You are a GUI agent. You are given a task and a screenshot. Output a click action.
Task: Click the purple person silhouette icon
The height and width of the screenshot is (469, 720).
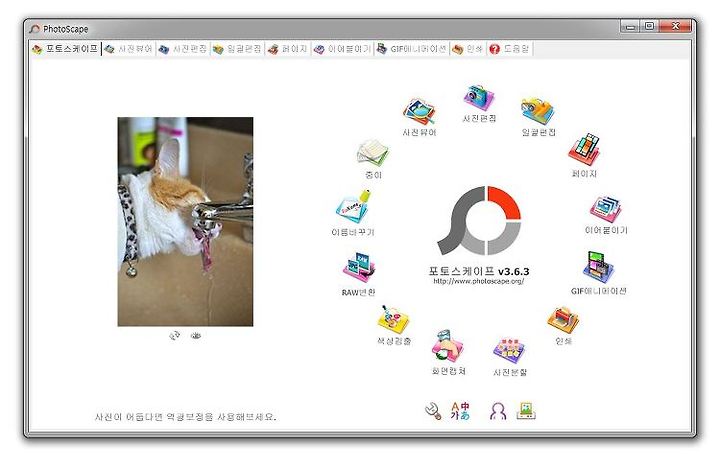[498, 411]
